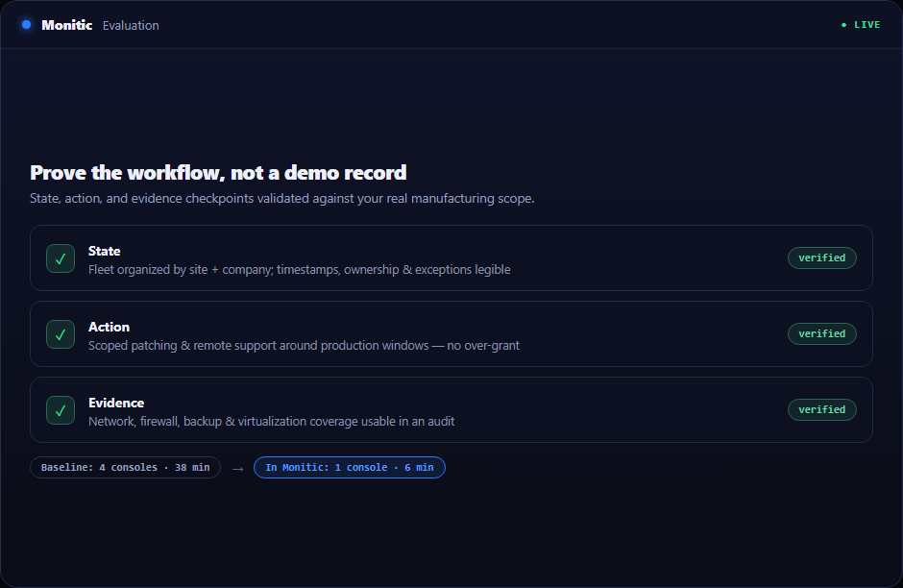Image resolution: width=903 pixels, height=588 pixels.
Task: Click the verified badge on Action row
Action: 821,334
